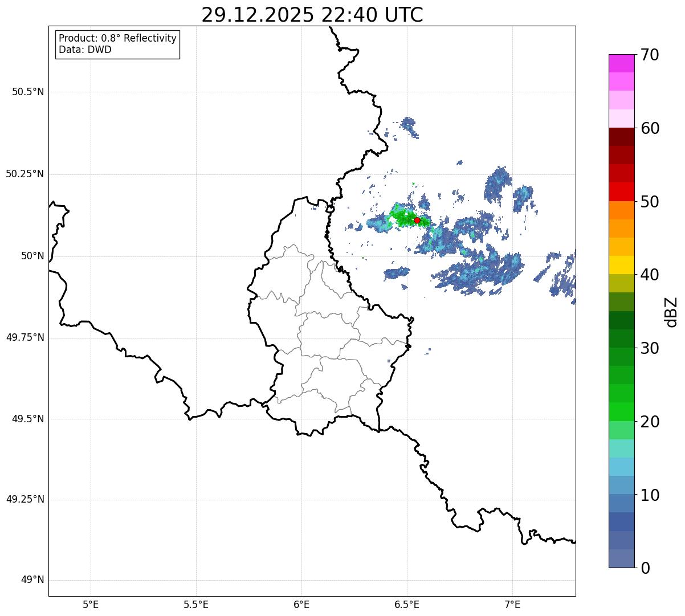Click the yellow colorbar segment at 40 dBZ
This screenshot has width=685, height=616.
[x=621, y=265]
